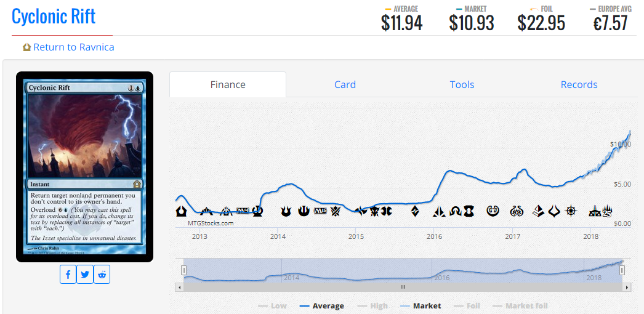This screenshot has height=314, width=644.
Task: Toggle the Average series in legend
Action: 322,306
